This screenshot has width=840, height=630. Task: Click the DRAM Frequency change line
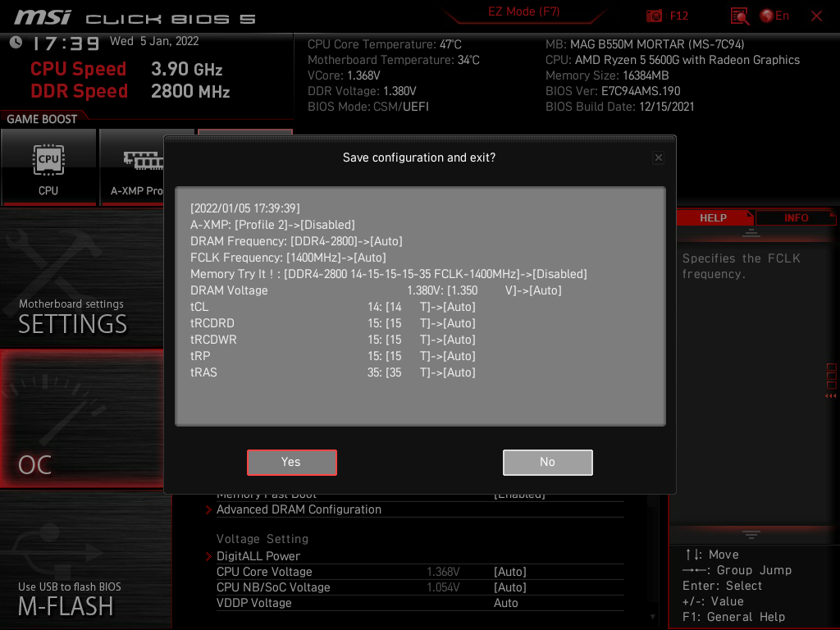(x=296, y=241)
